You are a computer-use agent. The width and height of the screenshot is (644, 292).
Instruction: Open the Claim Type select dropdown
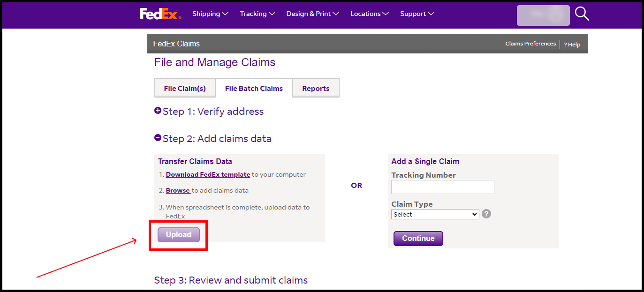pos(435,214)
